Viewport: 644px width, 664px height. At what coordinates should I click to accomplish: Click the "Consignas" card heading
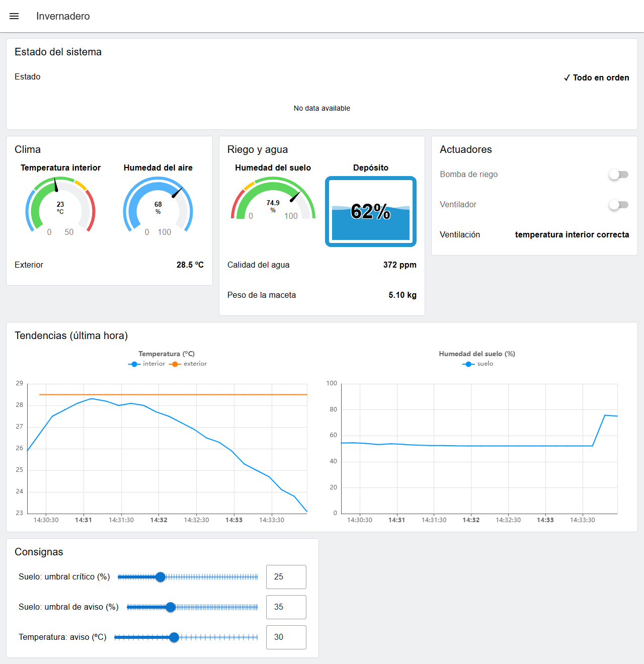[x=39, y=552]
